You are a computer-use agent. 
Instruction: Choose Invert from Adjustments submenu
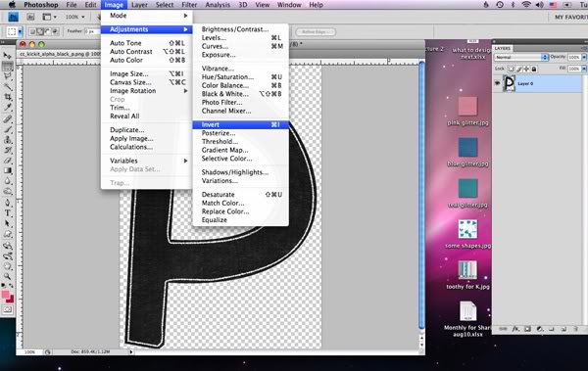pos(241,124)
